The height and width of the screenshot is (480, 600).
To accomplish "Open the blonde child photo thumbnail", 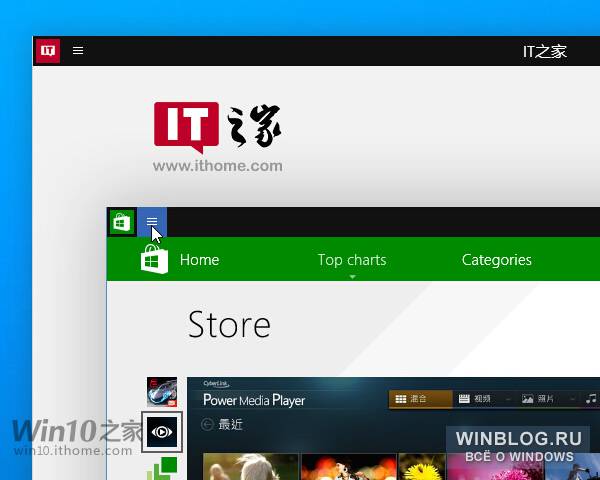I will (251, 467).
